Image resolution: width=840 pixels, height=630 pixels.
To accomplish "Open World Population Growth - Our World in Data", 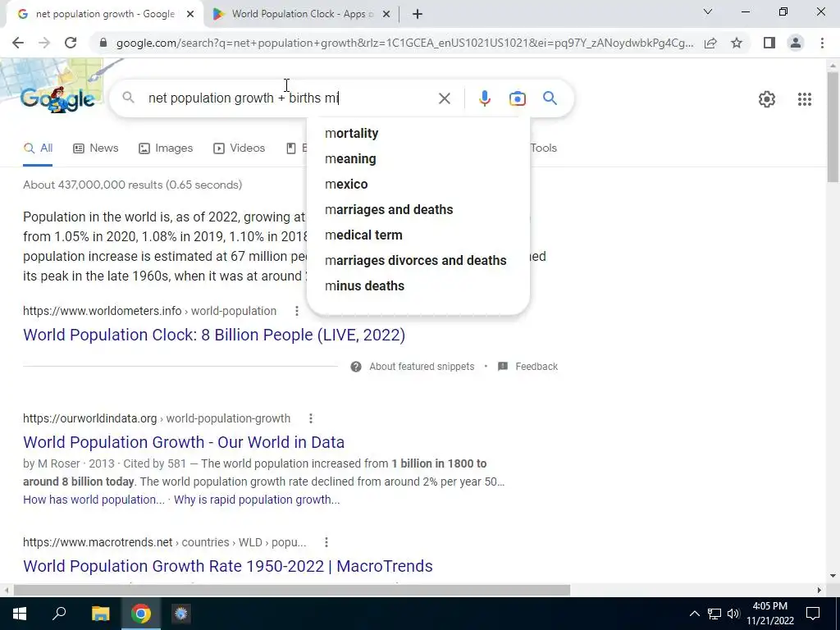I will (184, 442).
